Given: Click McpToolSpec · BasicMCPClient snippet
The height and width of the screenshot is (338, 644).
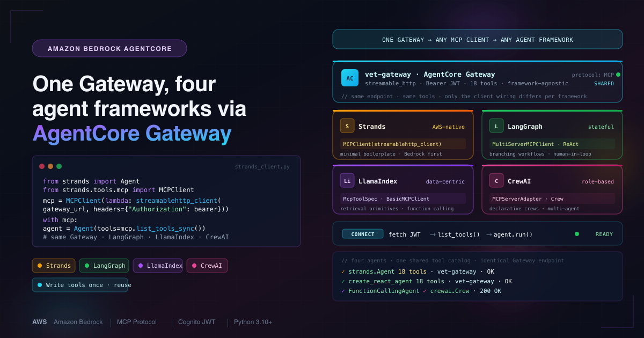Looking at the screenshot, I should click(x=403, y=199).
